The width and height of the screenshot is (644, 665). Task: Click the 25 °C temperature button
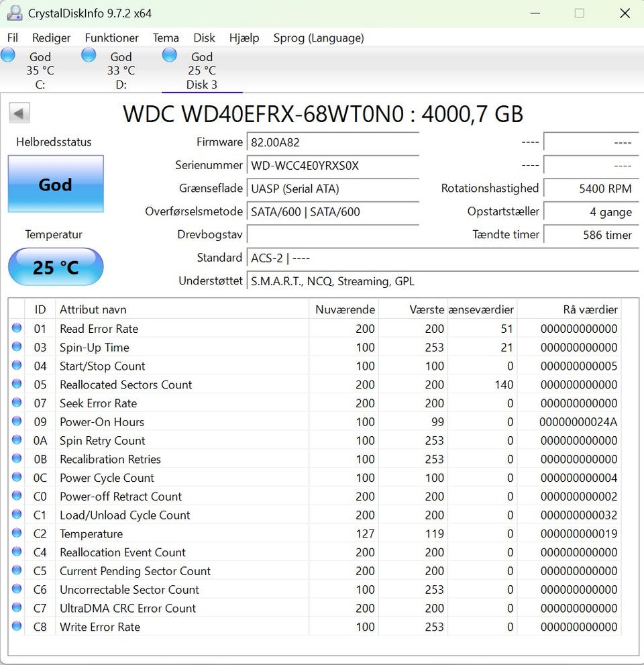coord(56,267)
